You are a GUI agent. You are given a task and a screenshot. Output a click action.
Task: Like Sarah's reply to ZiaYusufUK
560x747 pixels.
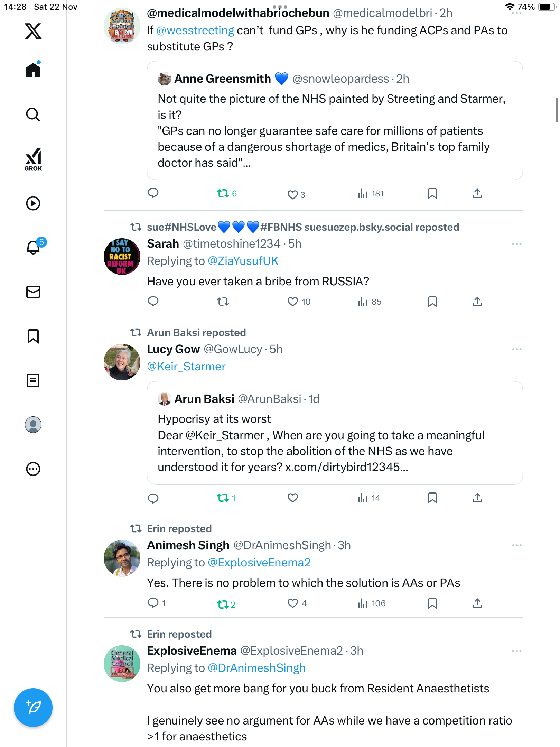pos(292,302)
